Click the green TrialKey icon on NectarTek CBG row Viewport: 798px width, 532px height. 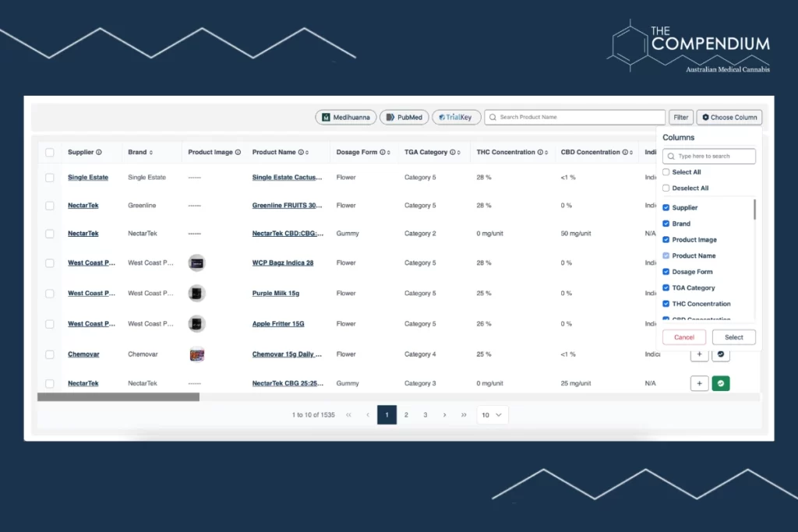coord(720,383)
